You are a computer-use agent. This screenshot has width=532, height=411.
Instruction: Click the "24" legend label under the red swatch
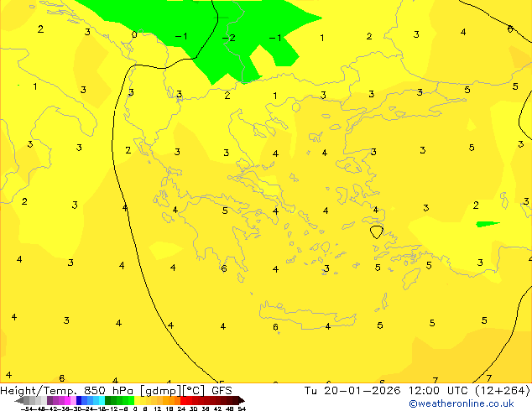pos(181,408)
